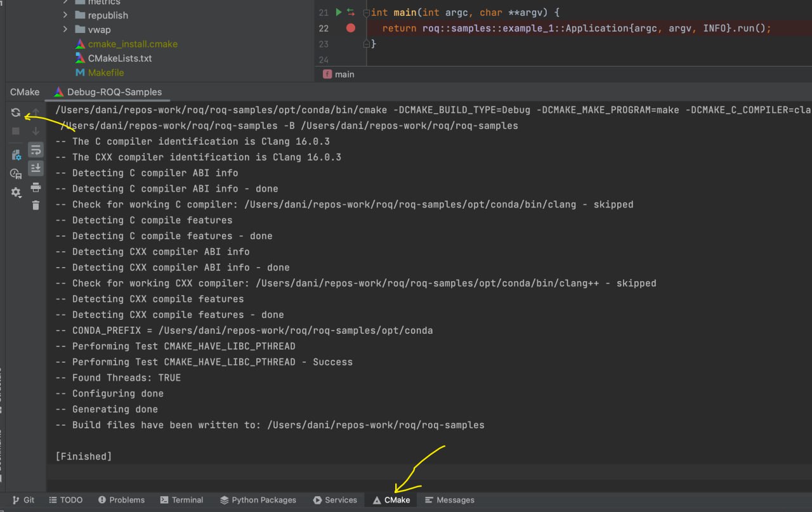
Task: Open the TODO tool window
Action: (65, 500)
